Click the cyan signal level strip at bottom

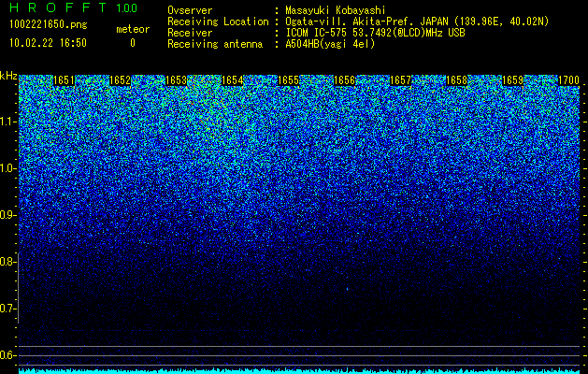point(299,371)
